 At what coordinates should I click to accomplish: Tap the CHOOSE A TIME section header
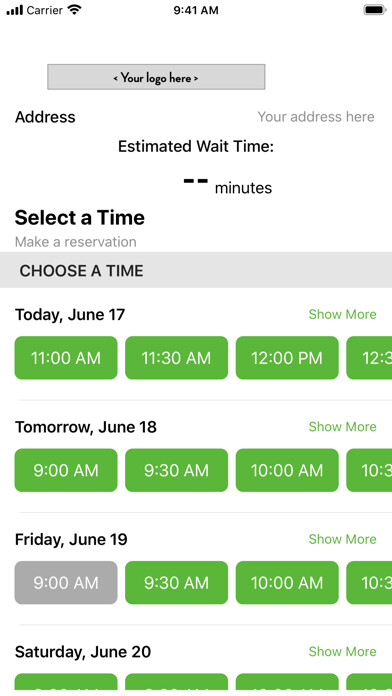point(196,270)
